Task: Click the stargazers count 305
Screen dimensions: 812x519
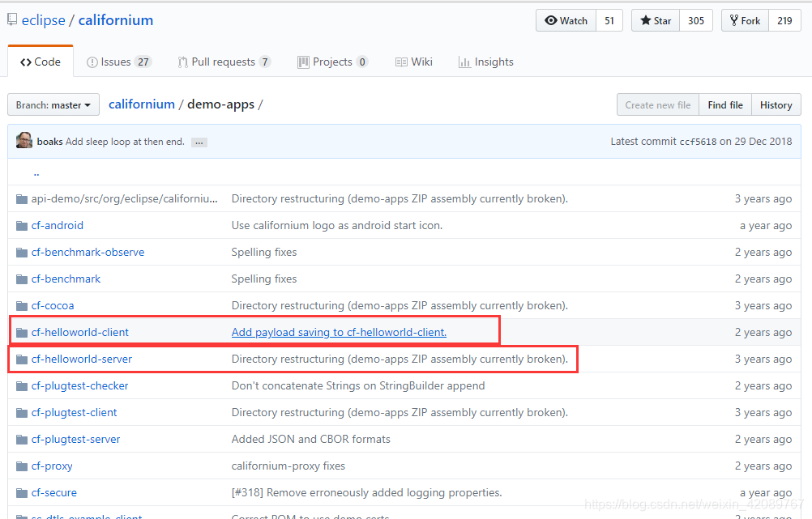Action: (x=696, y=21)
